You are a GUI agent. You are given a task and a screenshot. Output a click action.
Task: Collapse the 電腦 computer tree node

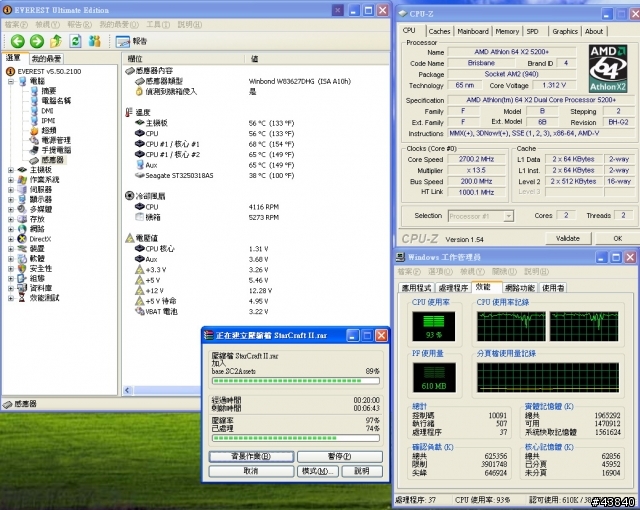(11, 81)
